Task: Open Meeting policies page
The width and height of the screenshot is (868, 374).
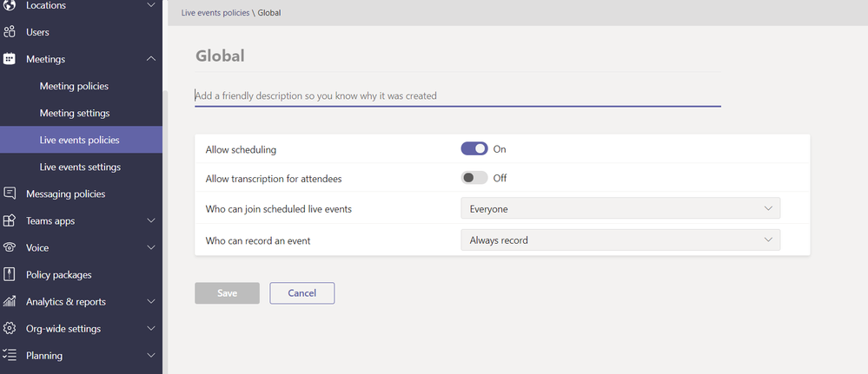Action: point(74,86)
